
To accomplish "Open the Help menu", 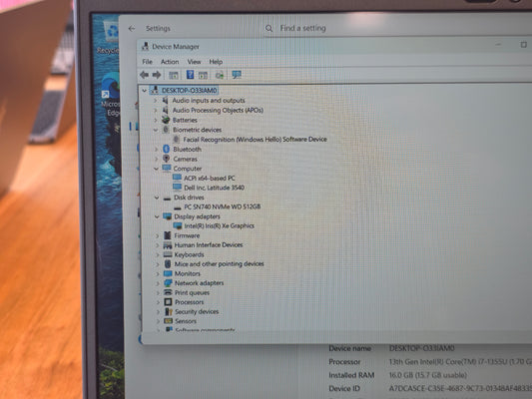I will 216,62.
